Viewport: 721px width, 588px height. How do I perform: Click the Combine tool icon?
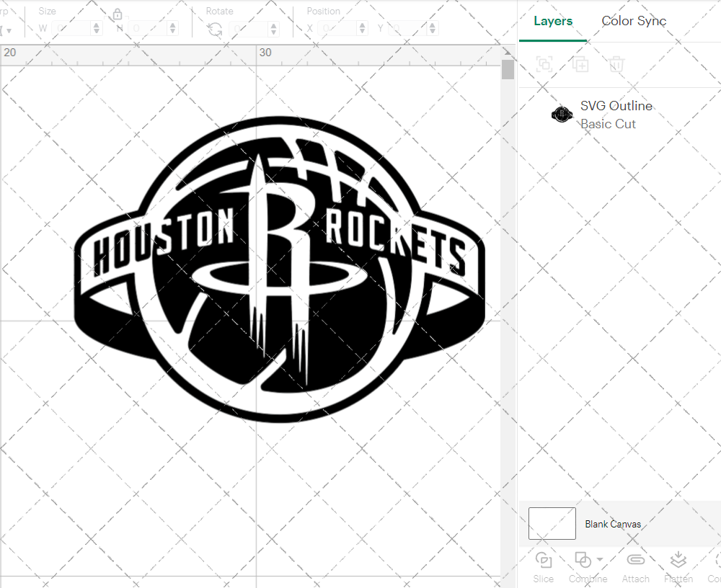tap(583, 559)
